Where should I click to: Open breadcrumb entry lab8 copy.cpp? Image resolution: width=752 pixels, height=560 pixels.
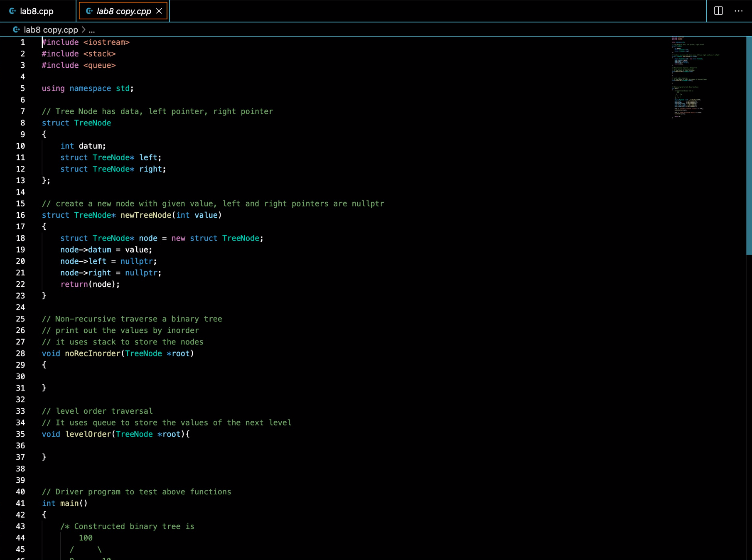50,29
